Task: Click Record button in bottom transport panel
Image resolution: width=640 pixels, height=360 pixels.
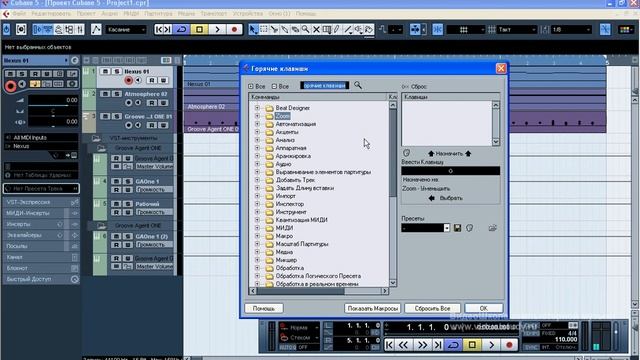Action: [x=509, y=345]
